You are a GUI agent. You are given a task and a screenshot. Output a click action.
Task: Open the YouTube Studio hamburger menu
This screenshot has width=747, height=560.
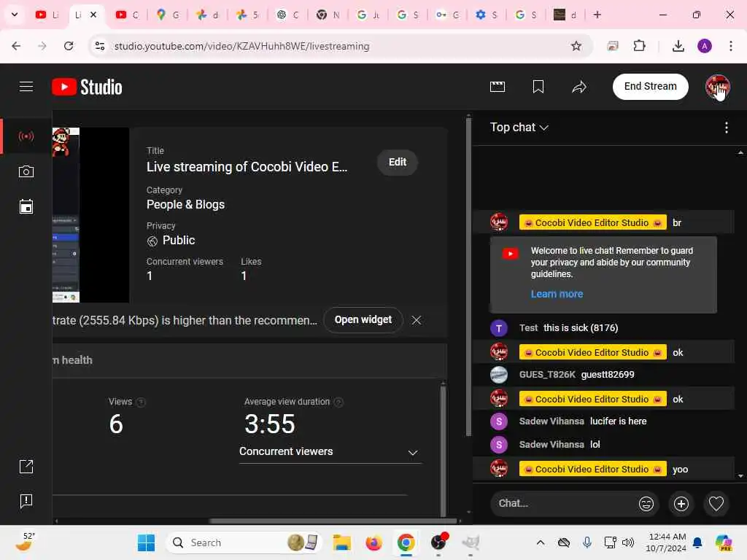tap(26, 87)
